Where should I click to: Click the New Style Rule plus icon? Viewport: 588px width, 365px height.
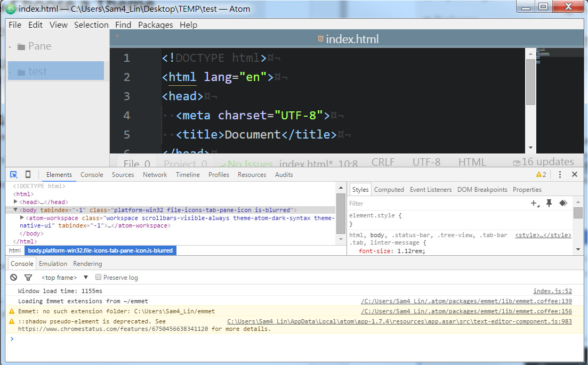point(535,203)
